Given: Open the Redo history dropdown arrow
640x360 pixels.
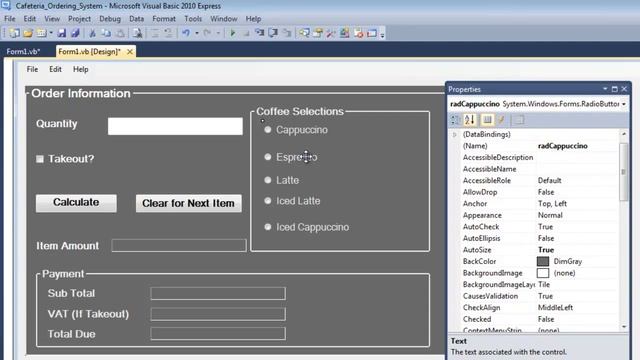Looking at the screenshot, I should click(x=218, y=33).
